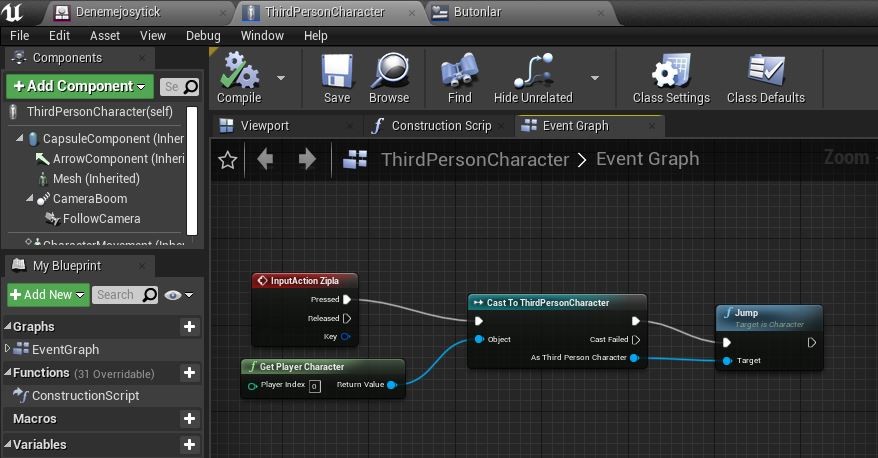Collapse the Graphs section

click(8, 326)
